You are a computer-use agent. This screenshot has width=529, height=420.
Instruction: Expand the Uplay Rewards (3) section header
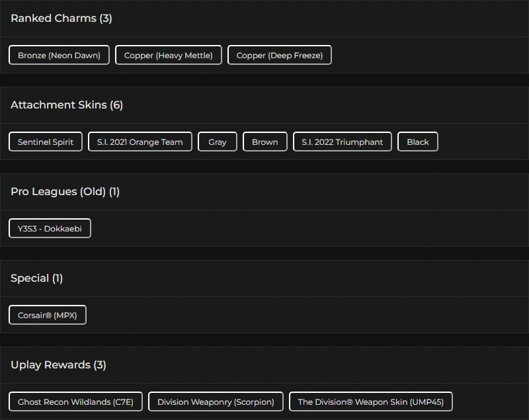(58, 365)
